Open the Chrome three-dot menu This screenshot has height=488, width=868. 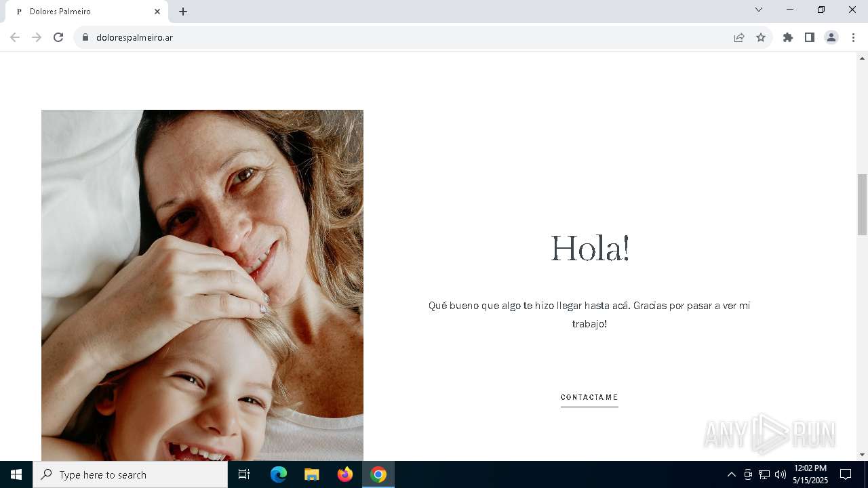pos(853,37)
